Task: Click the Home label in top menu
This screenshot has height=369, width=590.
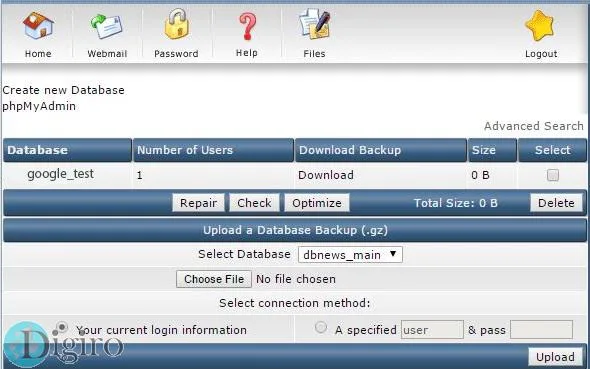Action: [x=38, y=54]
